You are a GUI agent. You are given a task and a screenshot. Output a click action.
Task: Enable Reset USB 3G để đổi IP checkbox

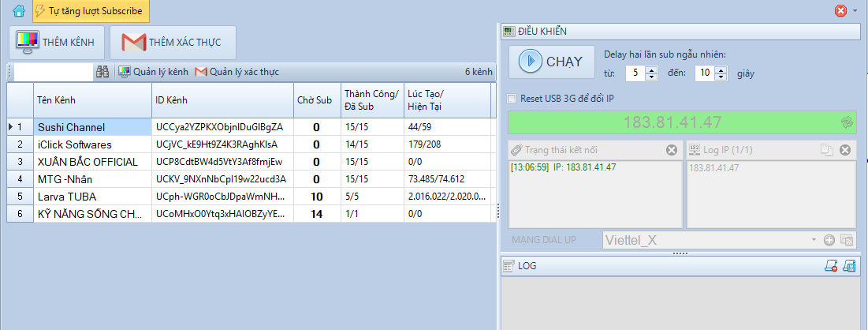(512, 99)
